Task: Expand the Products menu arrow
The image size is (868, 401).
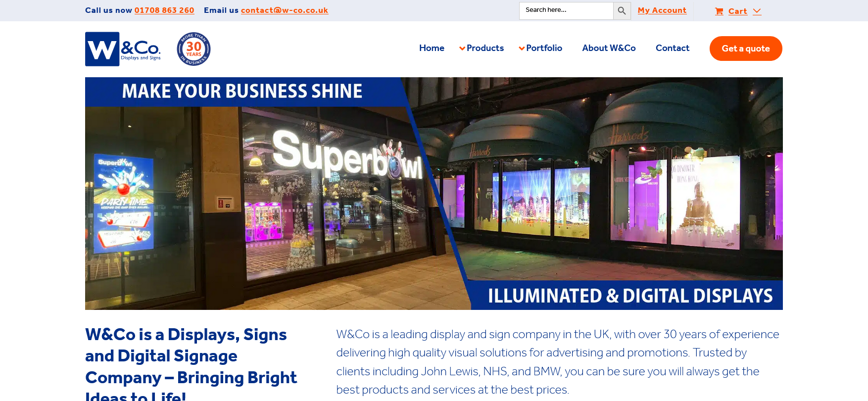Action: (x=462, y=49)
